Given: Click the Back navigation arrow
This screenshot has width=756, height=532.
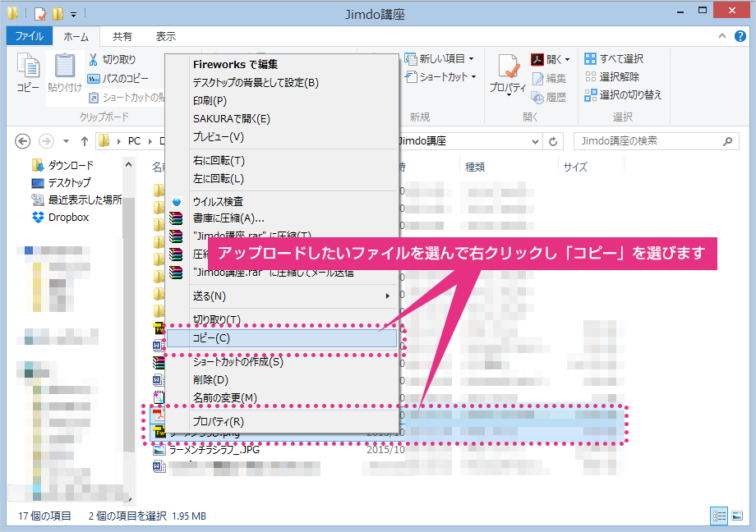Looking at the screenshot, I should pyautogui.click(x=23, y=141).
